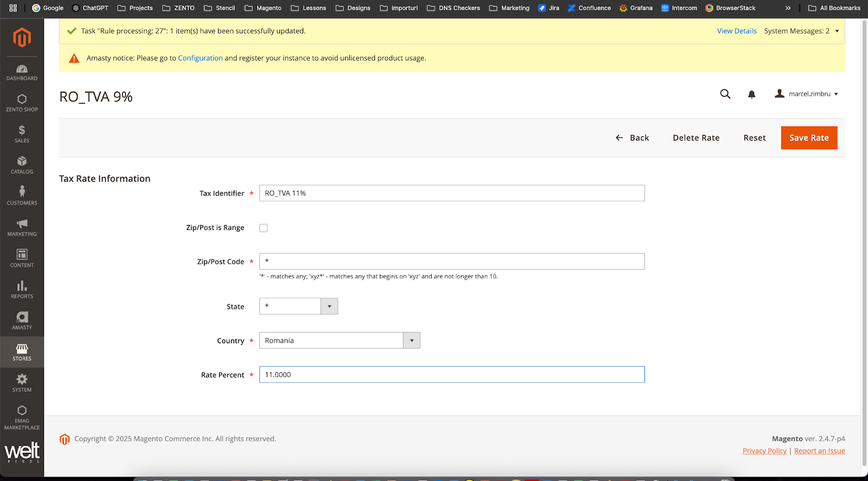The width and height of the screenshot is (868, 481).
Task: Open the Grafana bookmark
Action: (636, 8)
